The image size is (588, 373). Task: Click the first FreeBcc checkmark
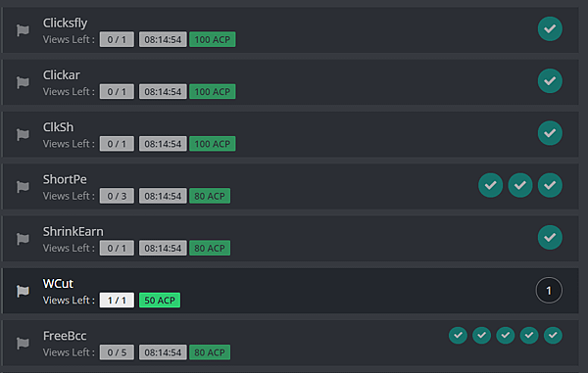coord(458,335)
